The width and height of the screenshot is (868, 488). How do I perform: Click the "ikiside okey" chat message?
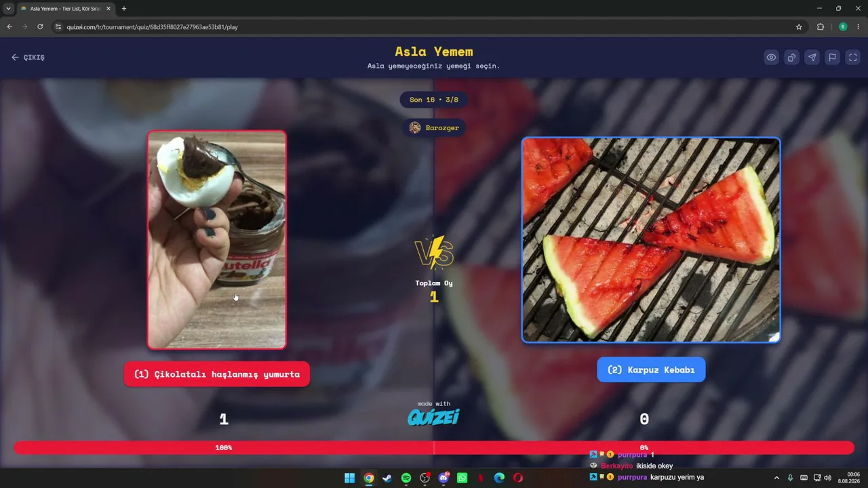tap(654, 466)
